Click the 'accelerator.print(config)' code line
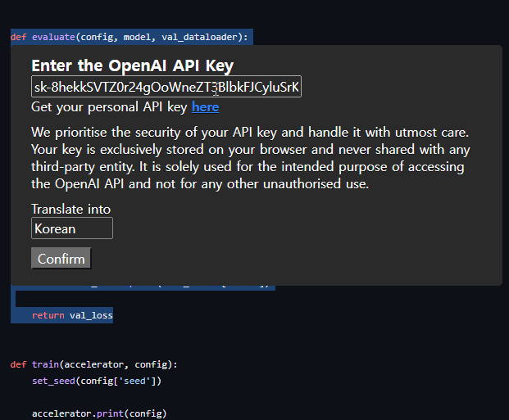This screenshot has width=509, height=420. coord(99,413)
